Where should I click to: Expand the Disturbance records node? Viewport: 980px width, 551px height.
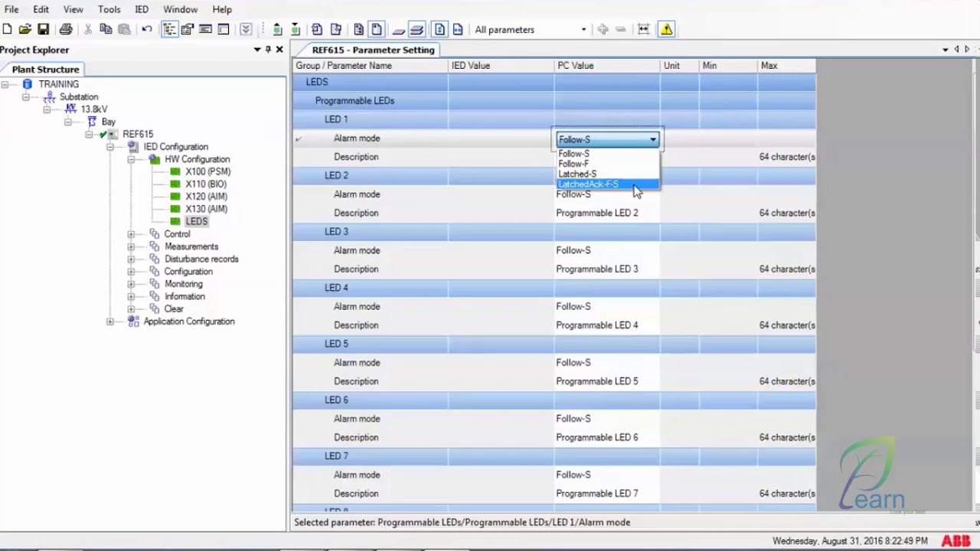[x=131, y=259]
